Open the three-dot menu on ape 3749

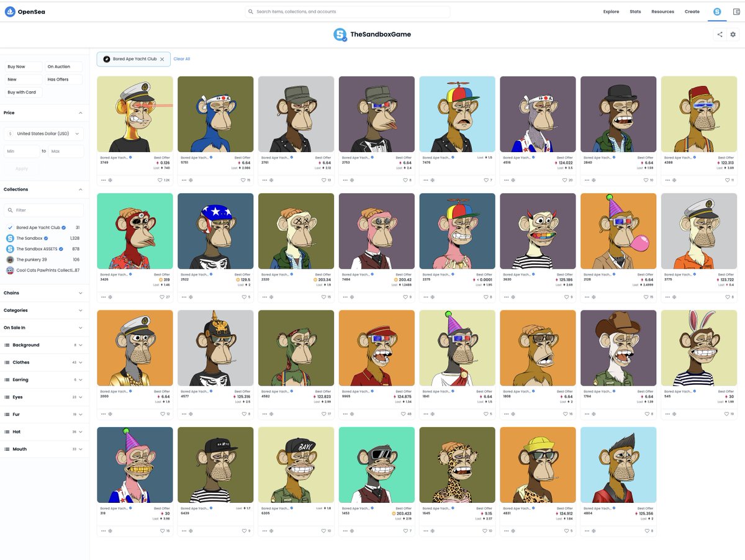pyautogui.click(x=103, y=180)
